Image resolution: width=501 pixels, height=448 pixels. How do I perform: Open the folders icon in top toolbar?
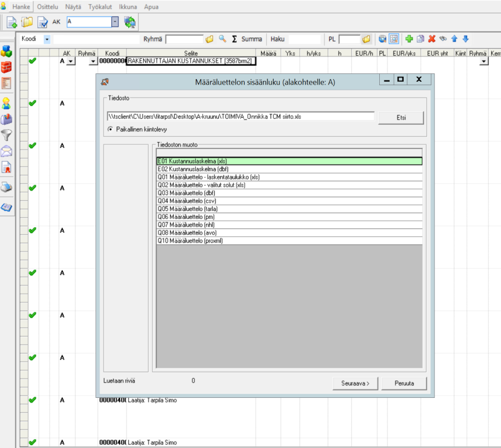(x=27, y=22)
